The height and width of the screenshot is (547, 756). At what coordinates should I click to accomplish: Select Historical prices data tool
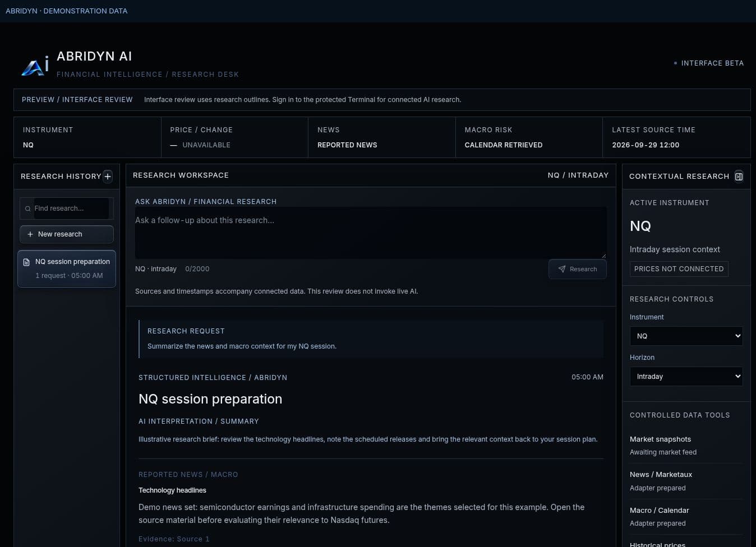pyautogui.click(x=657, y=544)
